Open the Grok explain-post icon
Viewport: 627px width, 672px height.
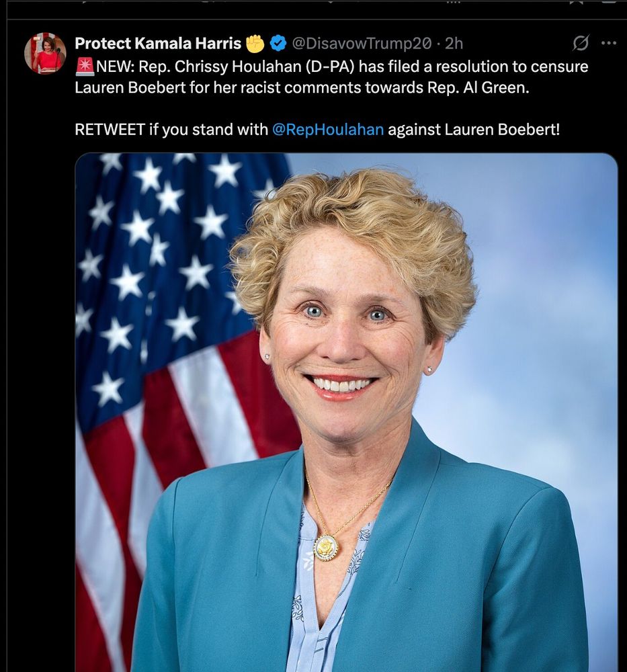[x=581, y=43]
